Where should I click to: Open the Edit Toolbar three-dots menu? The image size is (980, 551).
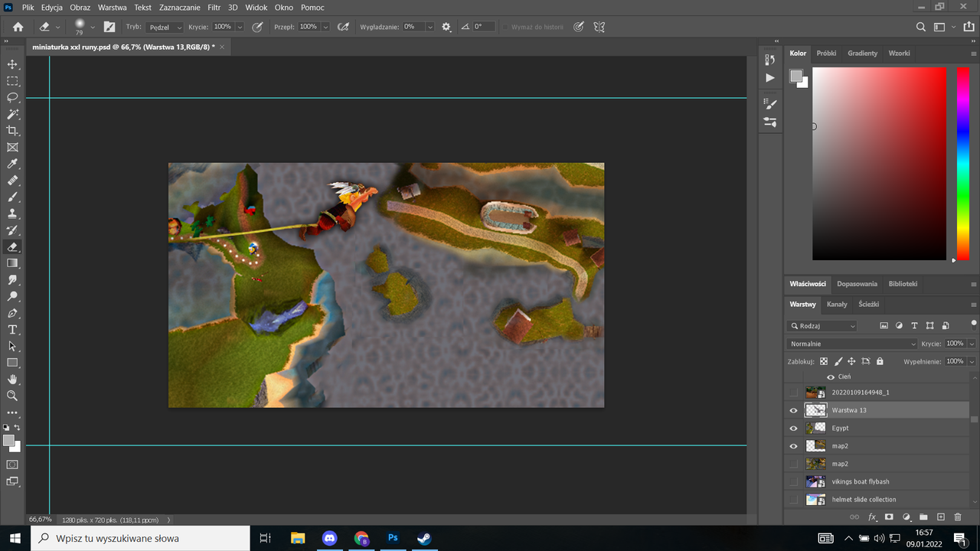12,412
